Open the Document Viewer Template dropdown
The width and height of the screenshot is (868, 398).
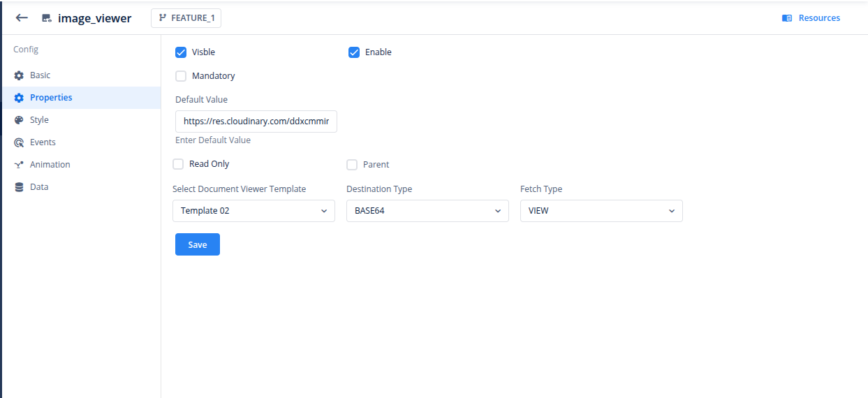coord(253,211)
